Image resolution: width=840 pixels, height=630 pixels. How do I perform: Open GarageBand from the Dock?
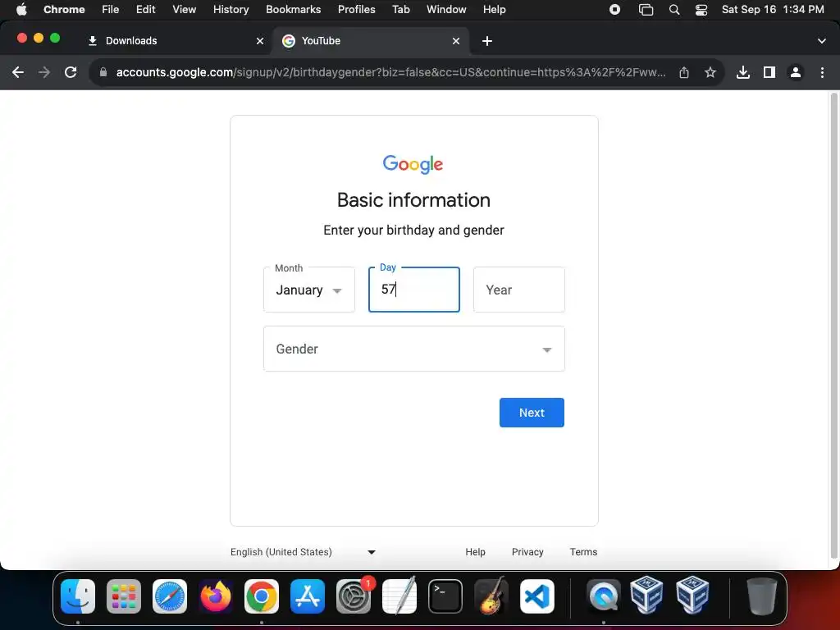point(491,596)
